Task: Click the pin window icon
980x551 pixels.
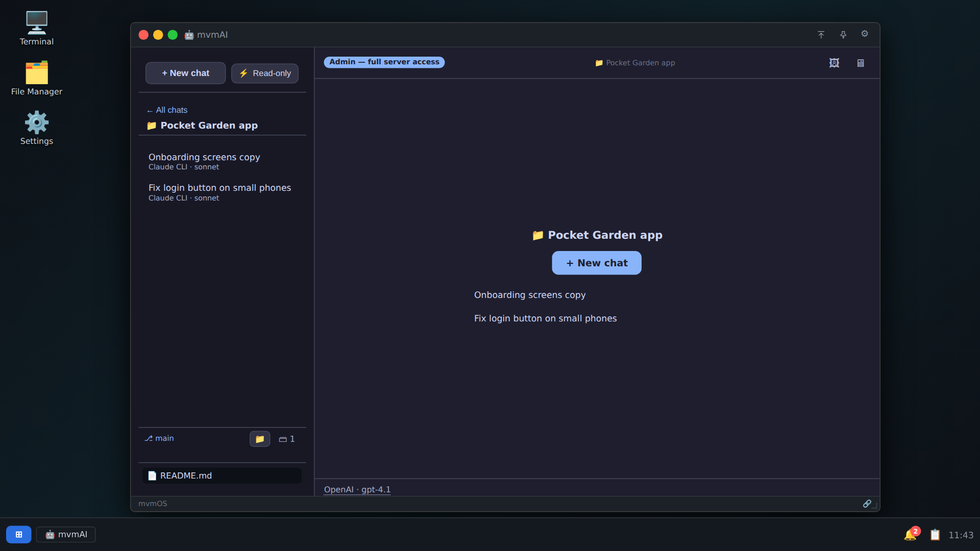Action: [843, 35]
